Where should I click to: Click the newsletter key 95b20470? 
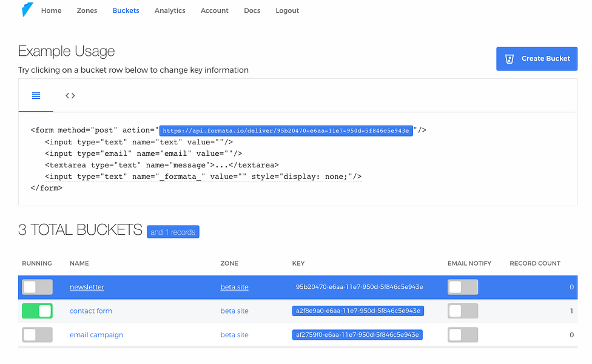359,287
